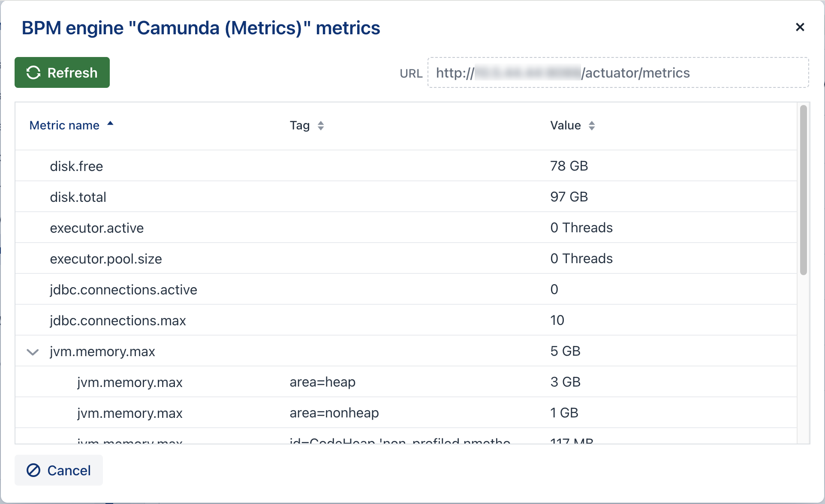Click the Cancel button
Image resolution: width=825 pixels, height=504 pixels.
click(x=59, y=470)
